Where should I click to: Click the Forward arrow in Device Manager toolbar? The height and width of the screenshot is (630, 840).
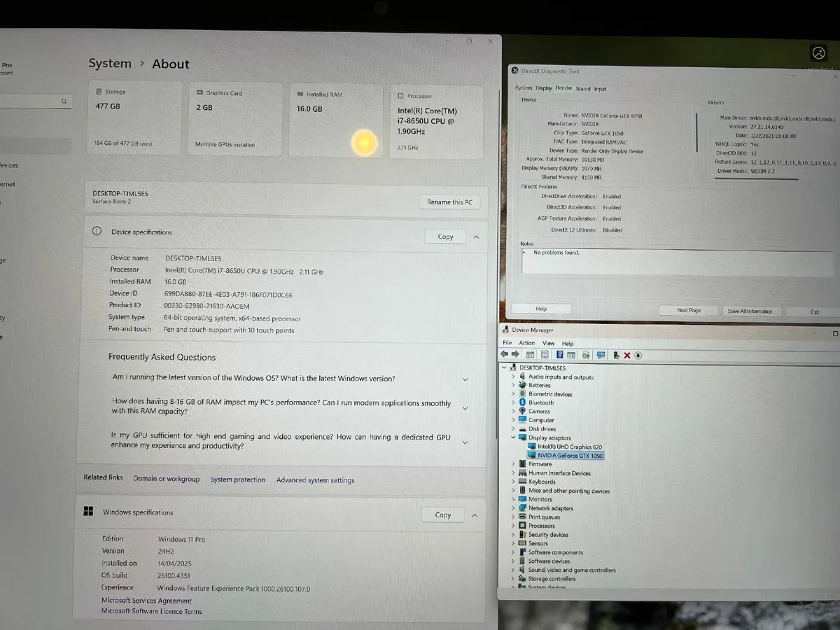tap(515, 355)
